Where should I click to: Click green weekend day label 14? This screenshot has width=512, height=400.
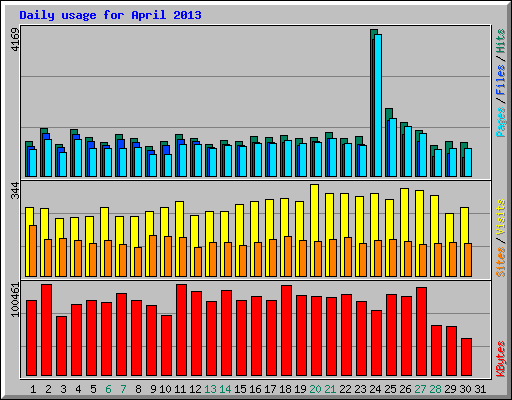[225, 389]
